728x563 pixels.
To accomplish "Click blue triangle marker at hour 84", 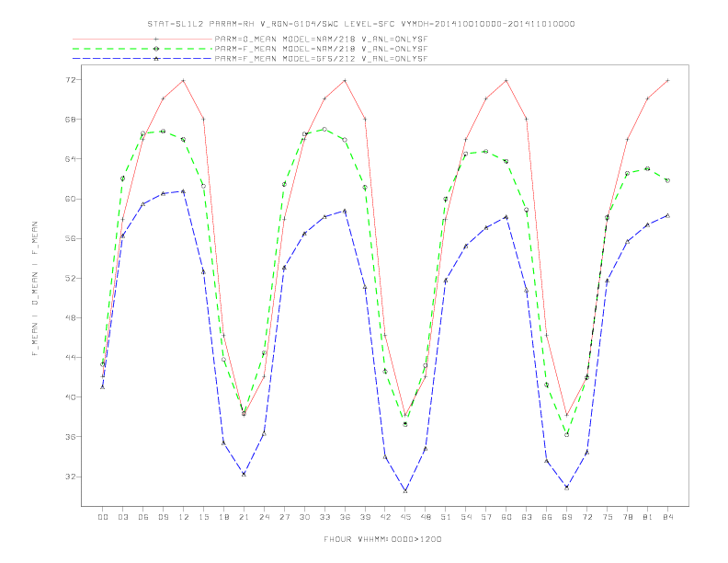I will (x=667, y=215).
